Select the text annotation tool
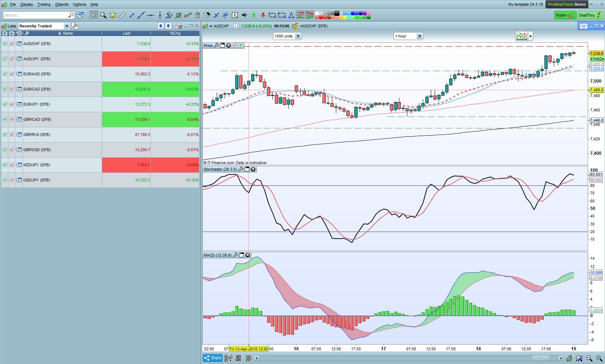This screenshot has width=605, height=364. [x=235, y=15]
